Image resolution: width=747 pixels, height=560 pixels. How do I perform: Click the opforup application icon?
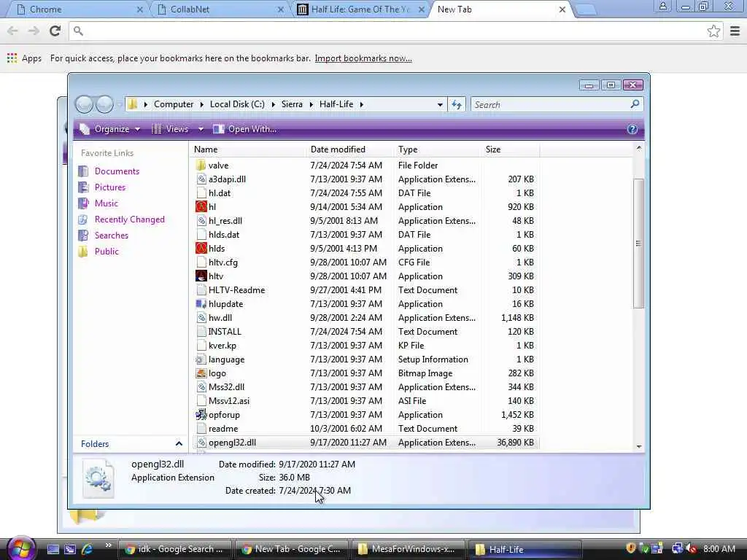(x=201, y=414)
